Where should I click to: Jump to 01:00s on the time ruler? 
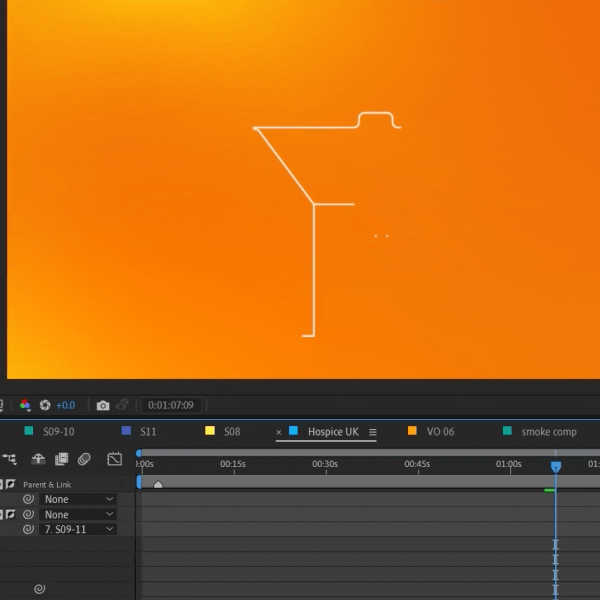point(509,464)
